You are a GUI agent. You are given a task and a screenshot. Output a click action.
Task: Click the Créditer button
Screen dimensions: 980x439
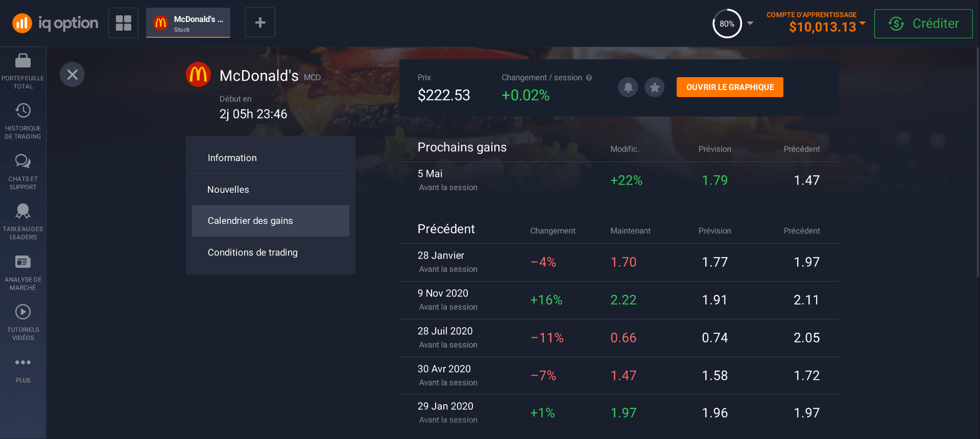(923, 24)
